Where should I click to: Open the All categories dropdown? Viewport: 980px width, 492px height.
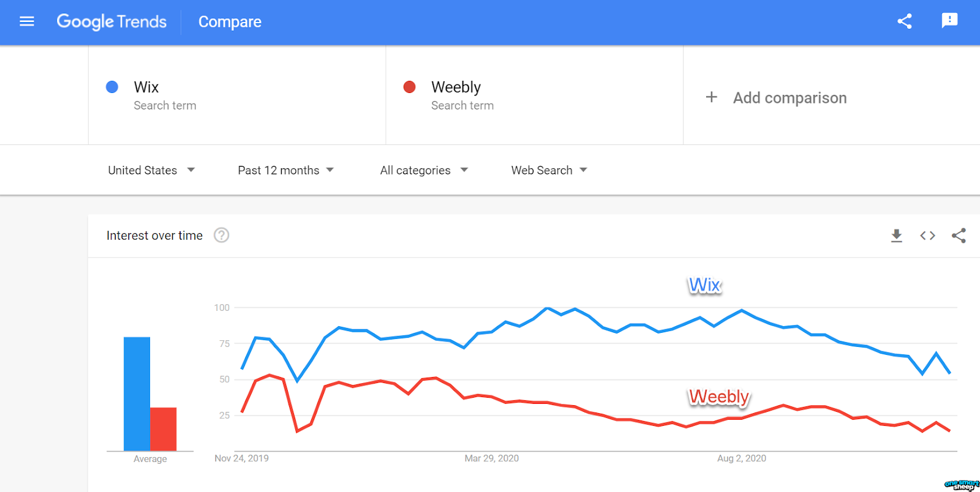point(424,170)
